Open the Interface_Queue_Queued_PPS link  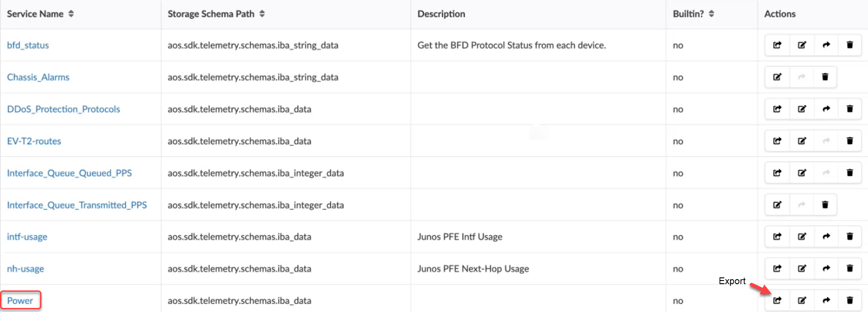(x=69, y=173)
